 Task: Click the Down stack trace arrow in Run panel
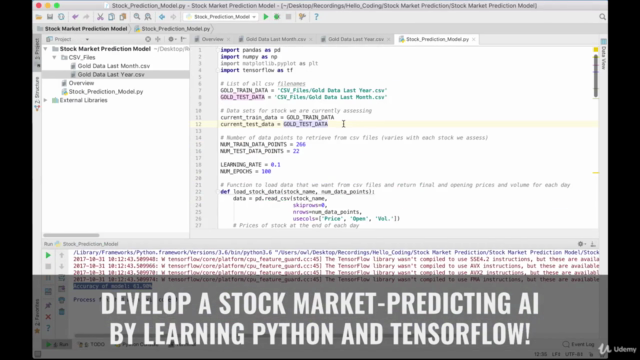click(62, 266)
